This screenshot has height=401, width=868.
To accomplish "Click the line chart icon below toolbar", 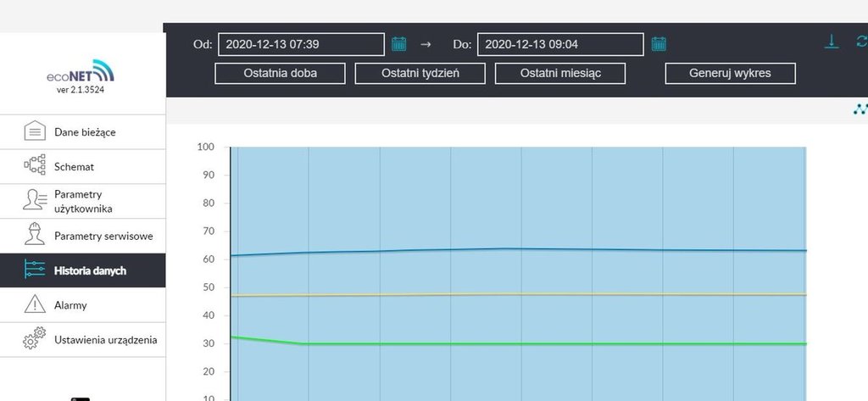I will click(x=860, y=109).
